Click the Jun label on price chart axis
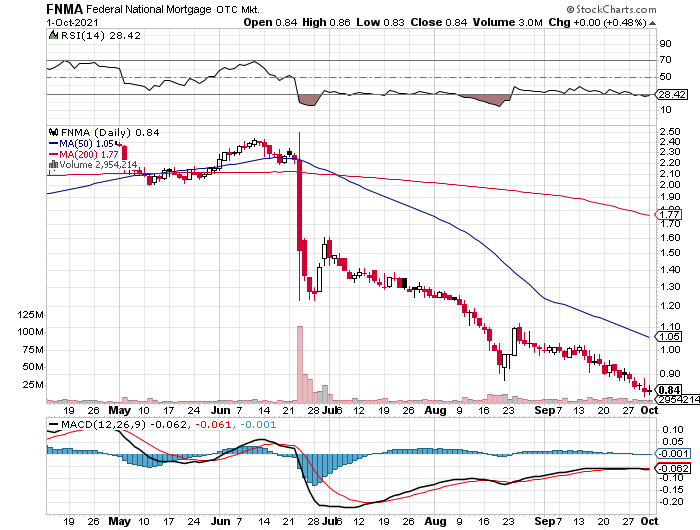700x530 pixels. [x=220, y=410]
